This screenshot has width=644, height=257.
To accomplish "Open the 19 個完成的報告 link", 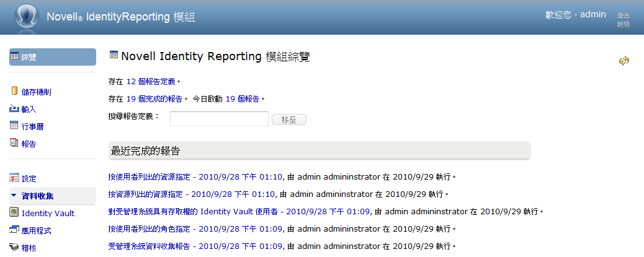I will coord(154,99).
